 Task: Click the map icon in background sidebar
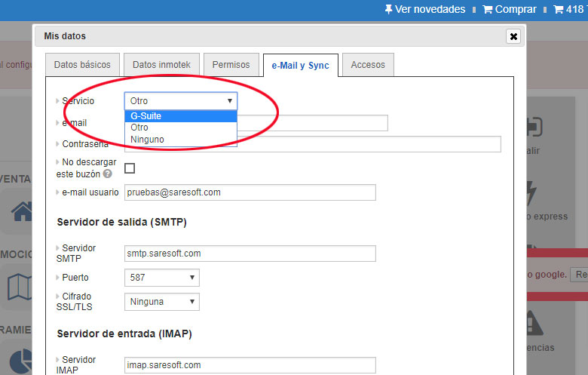tap(20, 287)
